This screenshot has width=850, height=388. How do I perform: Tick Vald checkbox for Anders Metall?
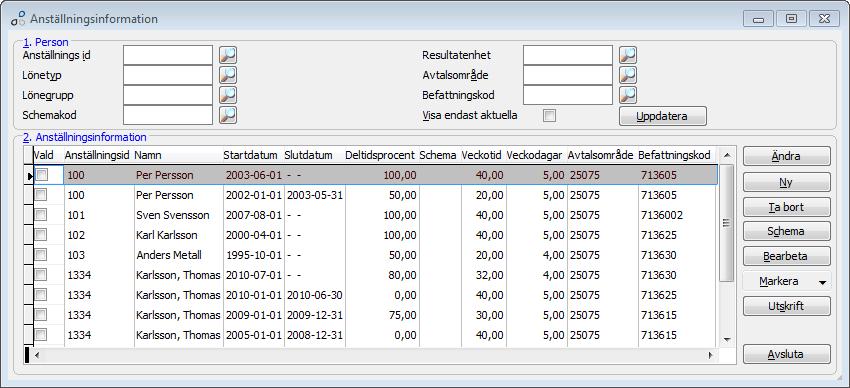pyautogui.click(x=41, y=255)
